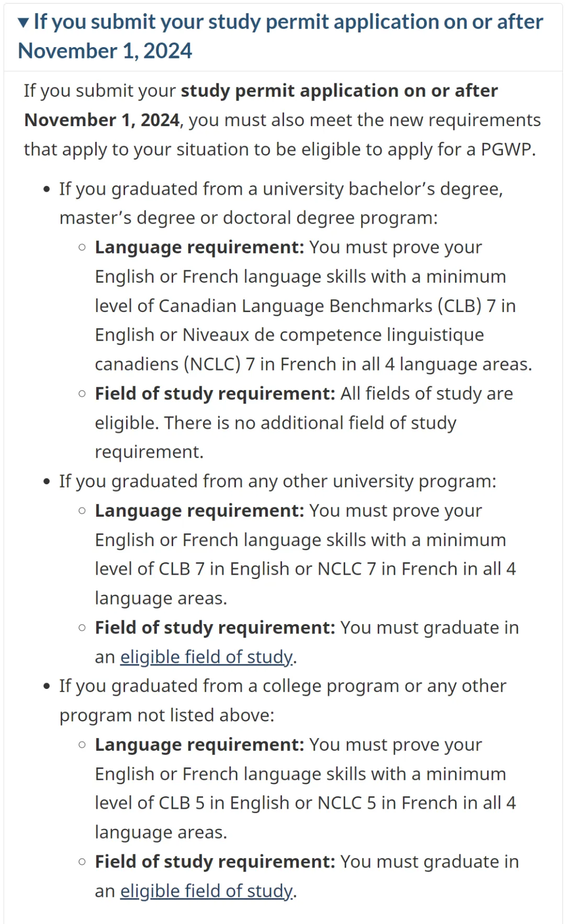Click 'Language requirement:' label under college program section

pyautogui.click(x=199, y=744)
